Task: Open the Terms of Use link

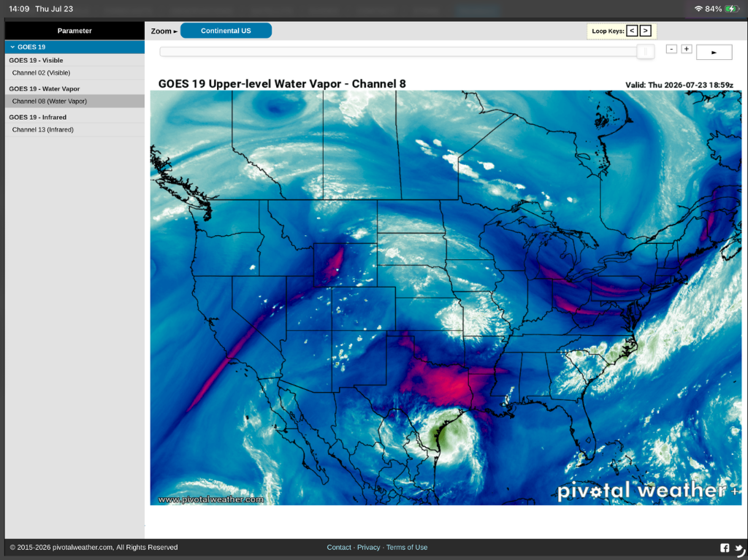Action: pyautogui.click(x=407, y=547)
